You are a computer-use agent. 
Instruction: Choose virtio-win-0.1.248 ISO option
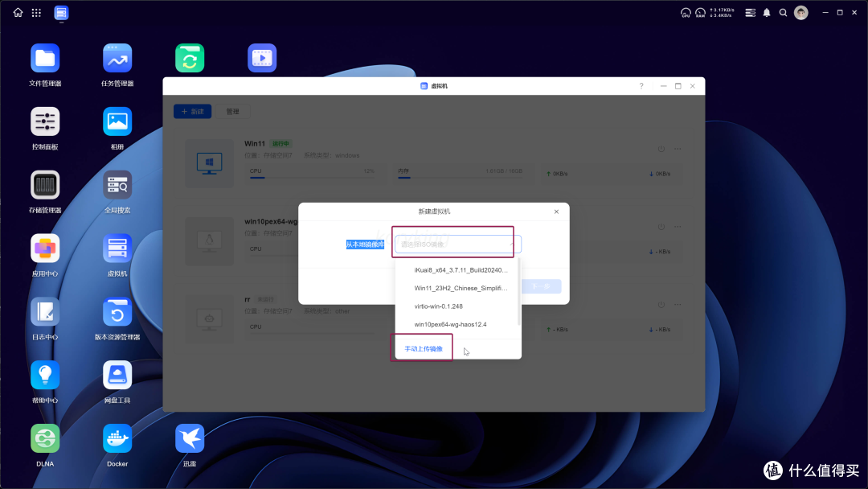pos(458,306)
